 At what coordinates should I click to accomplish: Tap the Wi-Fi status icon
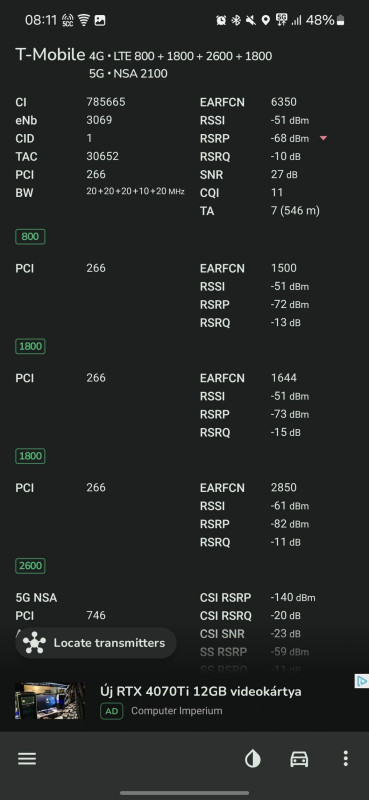click(x=84, y=20)
